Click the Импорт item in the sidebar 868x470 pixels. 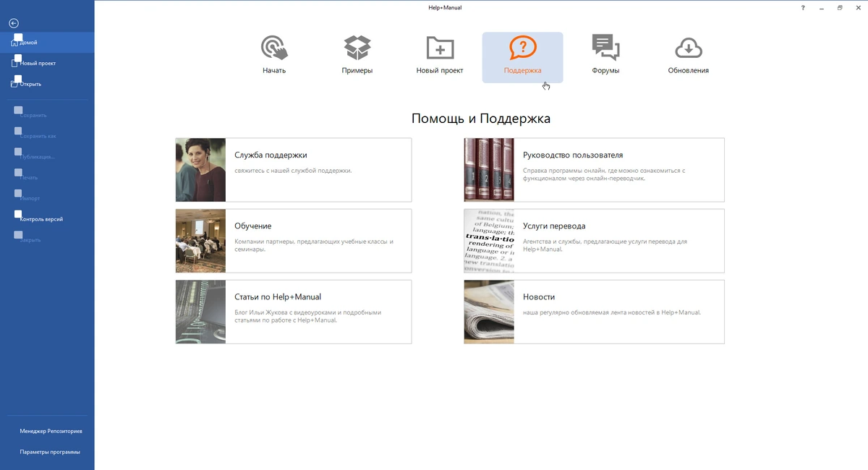(x=47, y=198)
